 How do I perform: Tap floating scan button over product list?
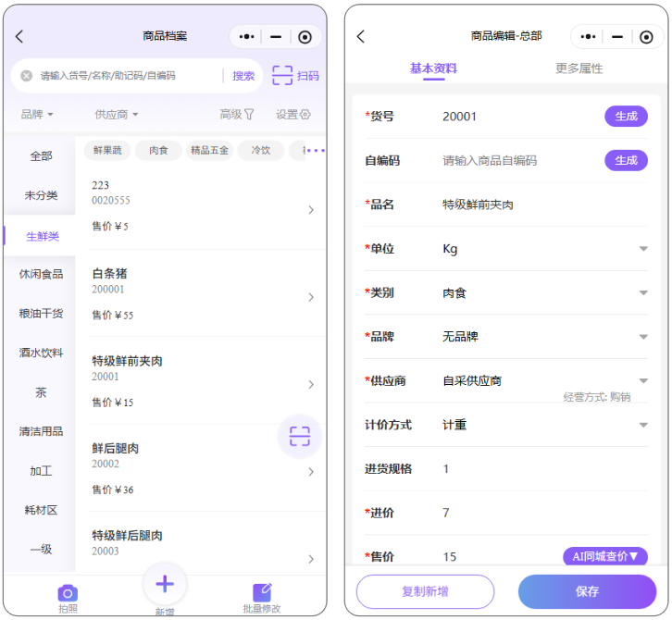300,436
